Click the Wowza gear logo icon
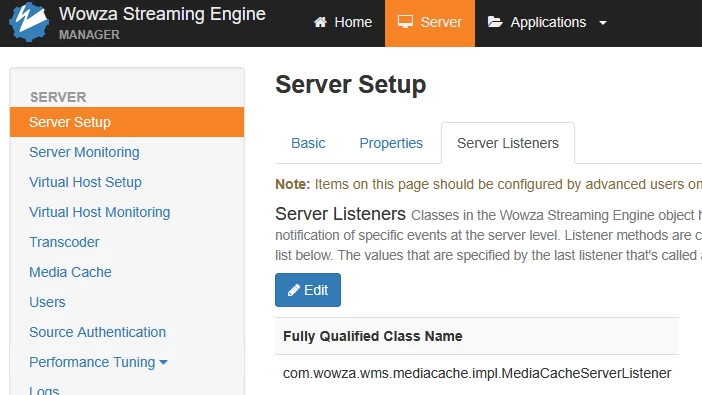Viewport: 702px width, 395px height. click(29, 22)
